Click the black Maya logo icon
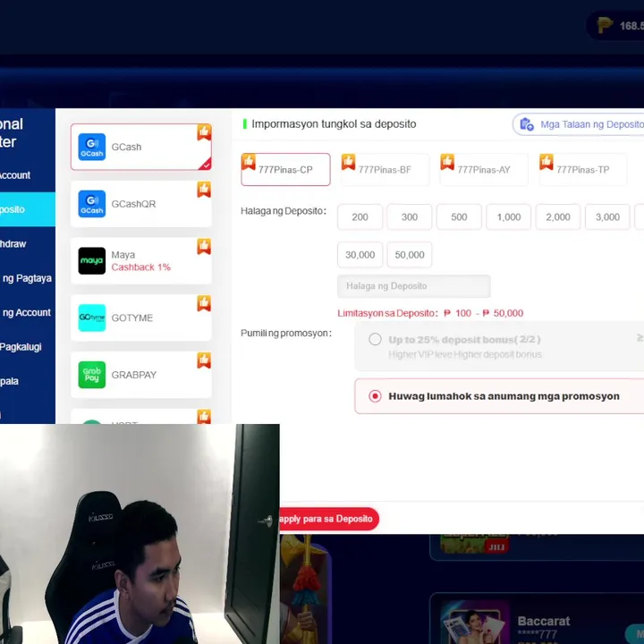644x644 pixels. [x=92, y=261]
